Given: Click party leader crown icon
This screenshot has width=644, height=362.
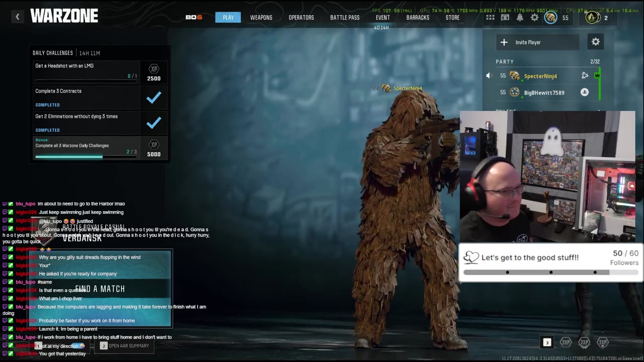Looking at the screenshot, I should coord(597,75).
